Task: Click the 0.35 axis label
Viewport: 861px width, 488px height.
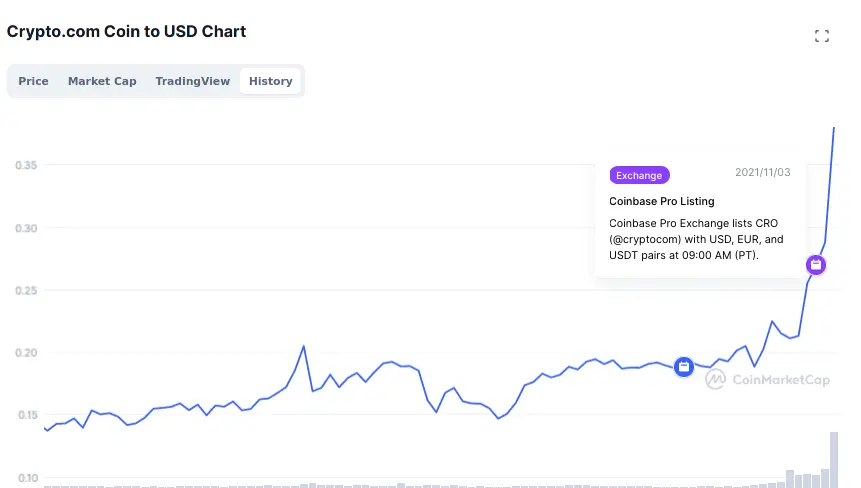Action: (26, 165)
